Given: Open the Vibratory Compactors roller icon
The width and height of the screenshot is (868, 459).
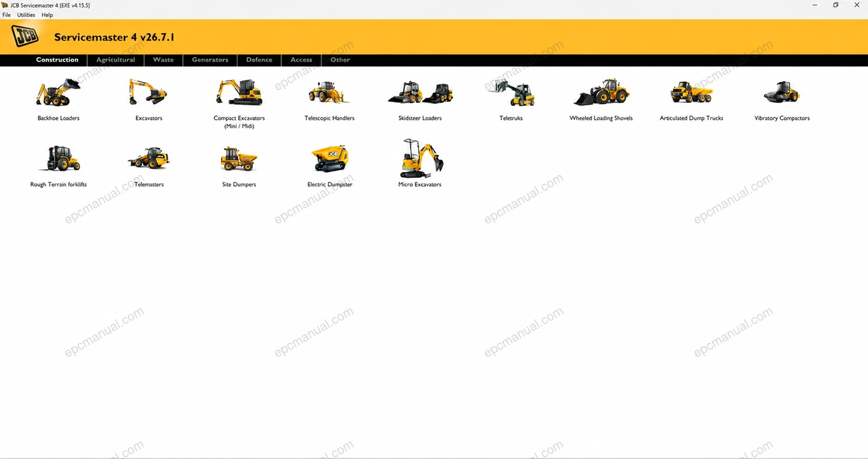Looking at the screenshot, I should (x=782, y=93).
